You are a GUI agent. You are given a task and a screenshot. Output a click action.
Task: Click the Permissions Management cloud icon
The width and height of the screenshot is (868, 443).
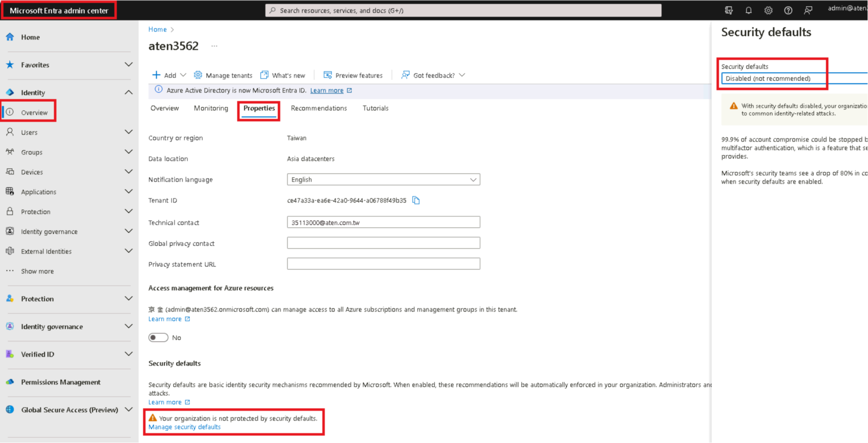(10, 382)
